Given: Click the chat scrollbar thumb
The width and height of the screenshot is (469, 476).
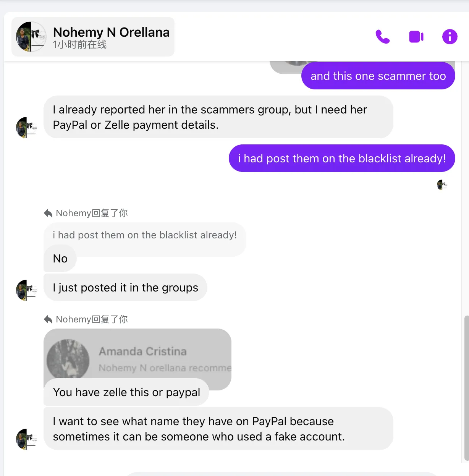Looking at the screenshot, I should pos(466,388).
